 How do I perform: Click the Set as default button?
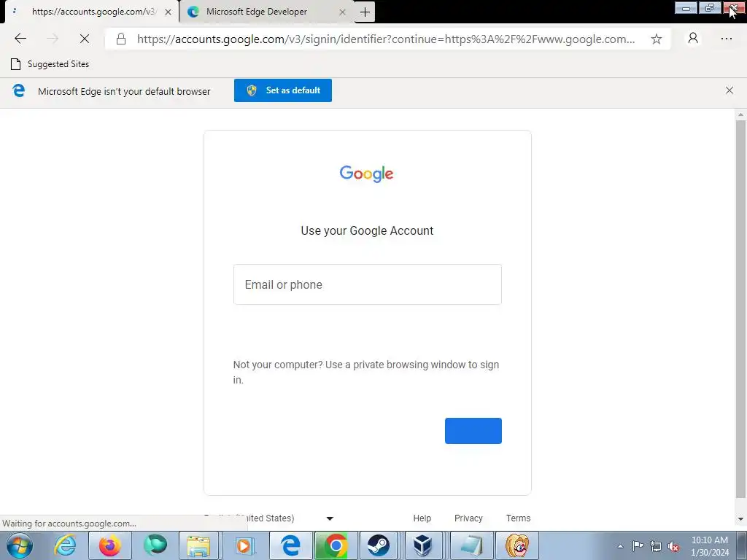point(283,90)
